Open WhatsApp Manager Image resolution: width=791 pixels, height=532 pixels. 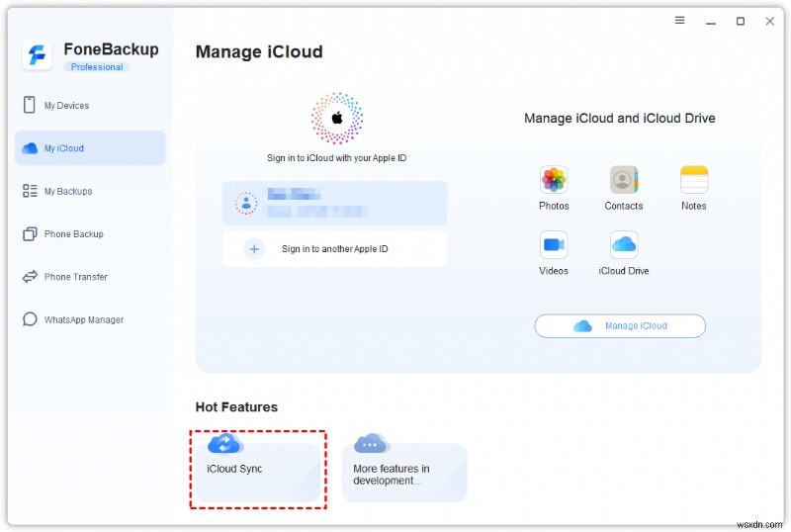tap(90, 319)
